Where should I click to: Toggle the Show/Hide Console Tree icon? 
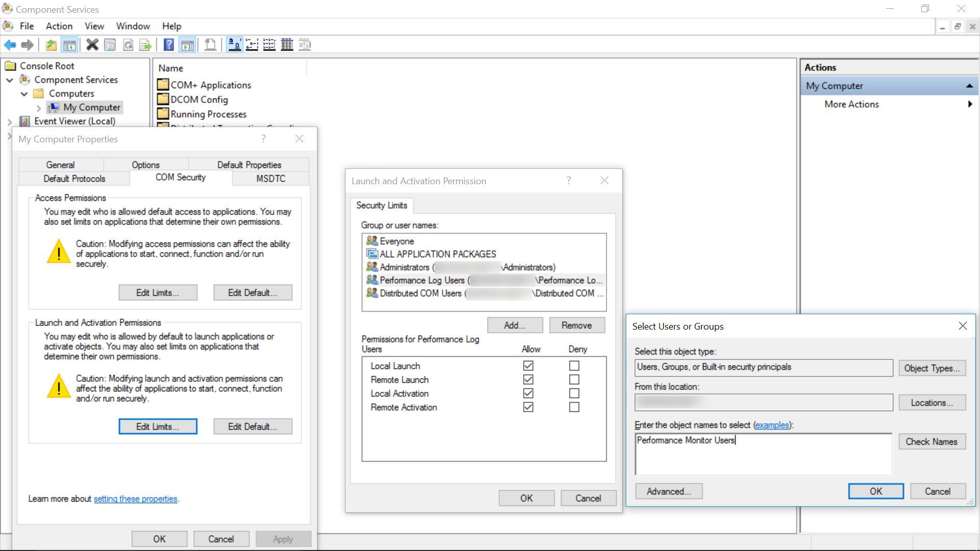tap(69, 45)
